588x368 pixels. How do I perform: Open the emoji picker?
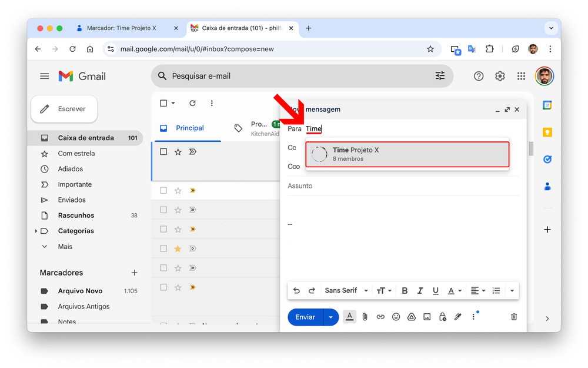click(396, 317)
